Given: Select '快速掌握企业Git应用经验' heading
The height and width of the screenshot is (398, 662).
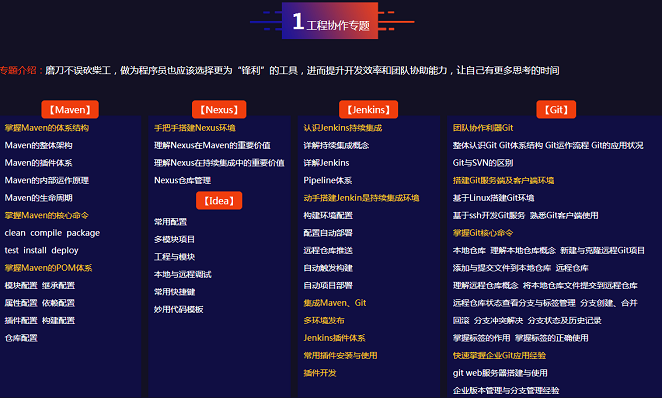Looking at the screenshot, I should point(499,356).
